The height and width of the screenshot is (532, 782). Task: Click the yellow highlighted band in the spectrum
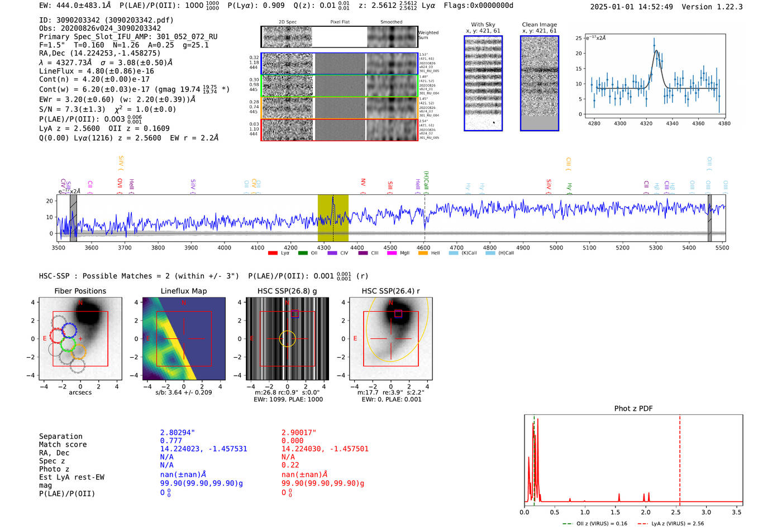333,218
